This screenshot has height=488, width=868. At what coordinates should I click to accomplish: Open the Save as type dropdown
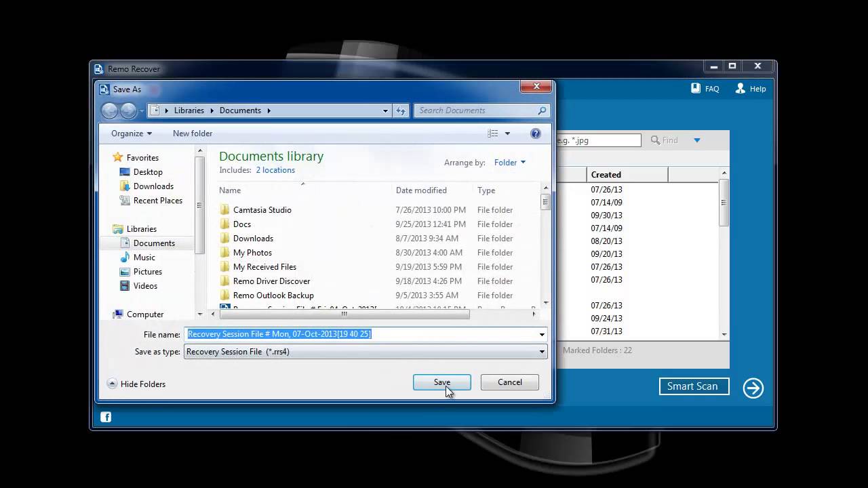[366, 352]
